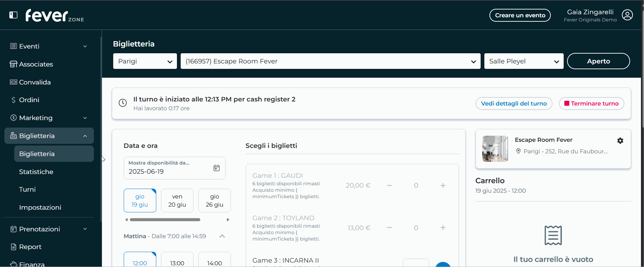Open the user profile avatar icon
Screen dimensions: 644x267
[627, 15]
